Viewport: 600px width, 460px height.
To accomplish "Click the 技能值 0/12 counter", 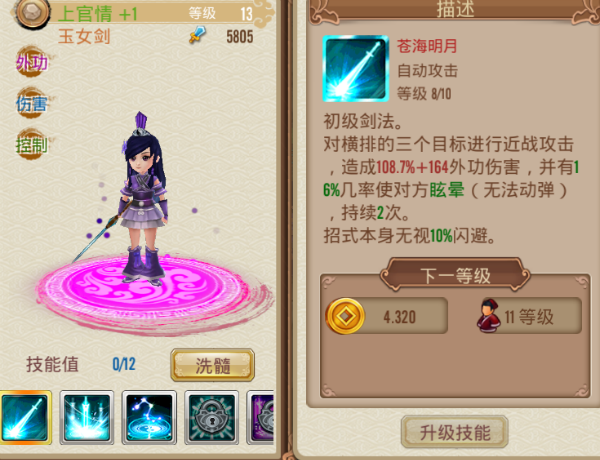I will click(x=81, y=364).
